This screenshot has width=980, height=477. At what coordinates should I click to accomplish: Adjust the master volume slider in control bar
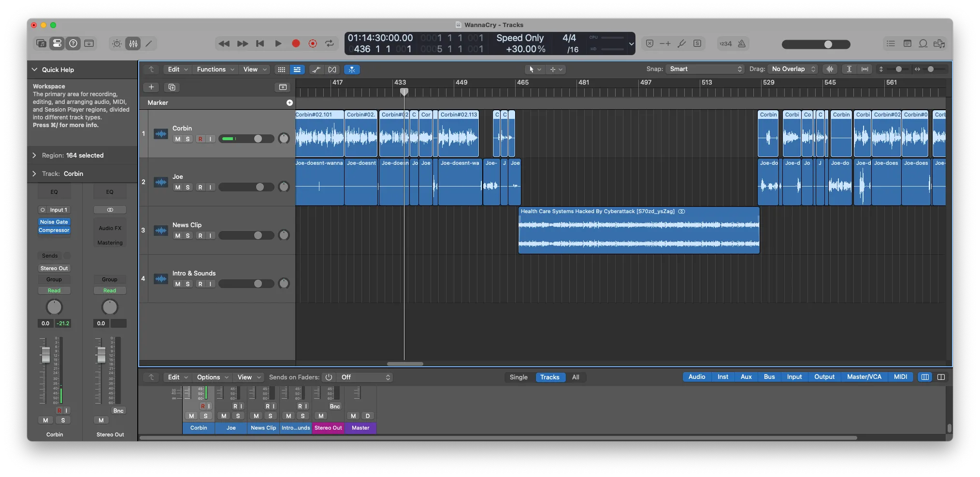pos(816,44)
